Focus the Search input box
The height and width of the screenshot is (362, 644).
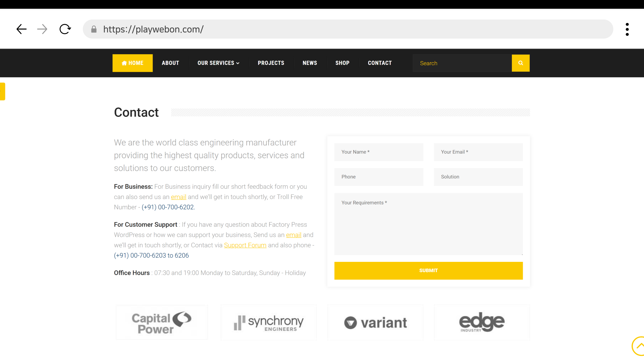coord(462,63)
